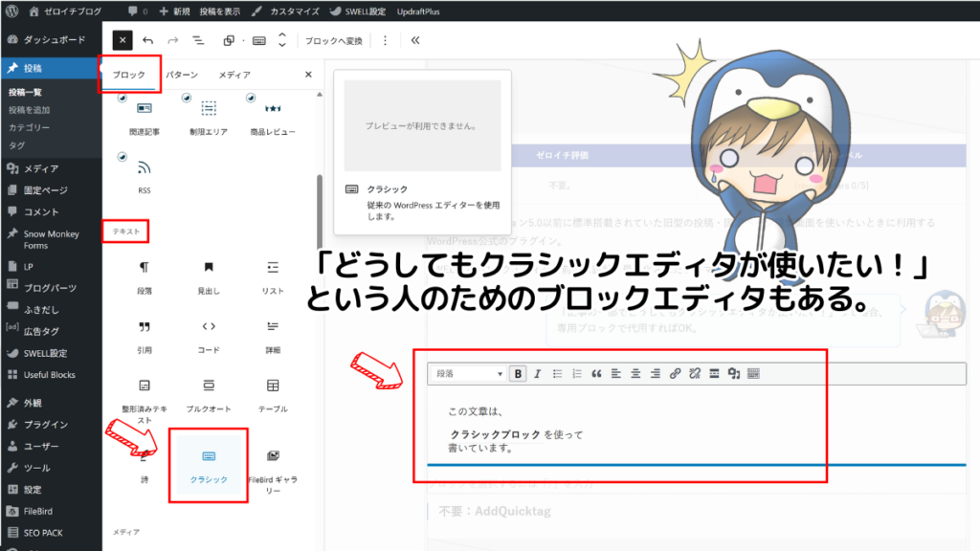Image resolution: width=980 pixels, height=551 pixels.
Task: Open 投稿 posts menu in sidebar
Action: [x=51, y=68]
